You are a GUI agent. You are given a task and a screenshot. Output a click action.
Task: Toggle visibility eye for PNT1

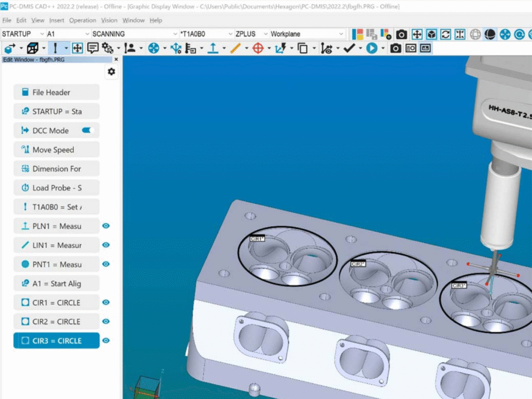(106, 264)
